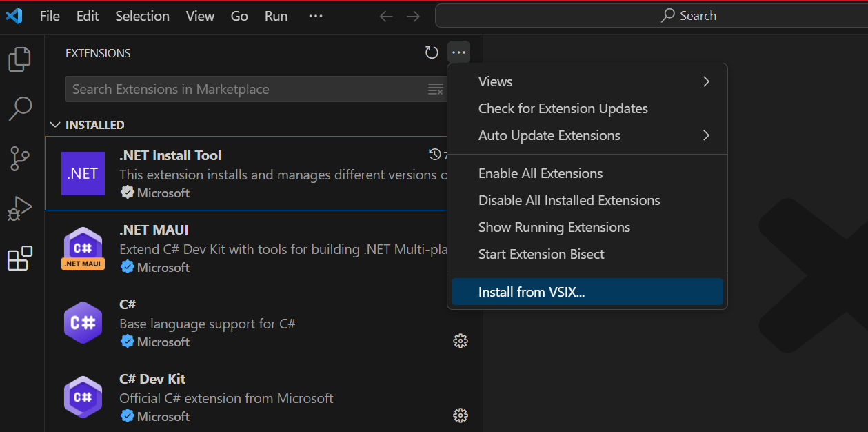Open the title bar overflow menu ellipsis

(x=316, y=16)
